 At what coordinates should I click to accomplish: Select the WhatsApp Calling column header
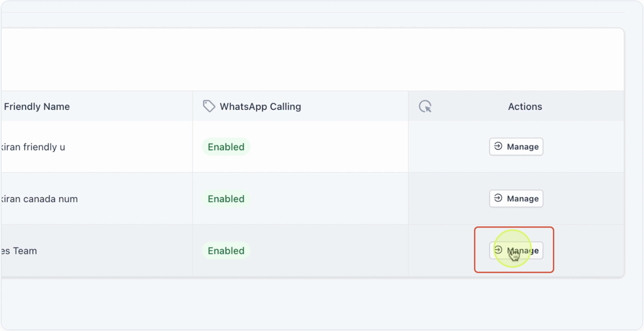click(x=260, y=106)
